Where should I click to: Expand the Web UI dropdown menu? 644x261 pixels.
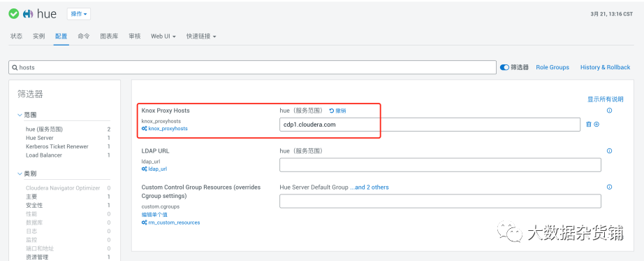[x=163, y=36]
